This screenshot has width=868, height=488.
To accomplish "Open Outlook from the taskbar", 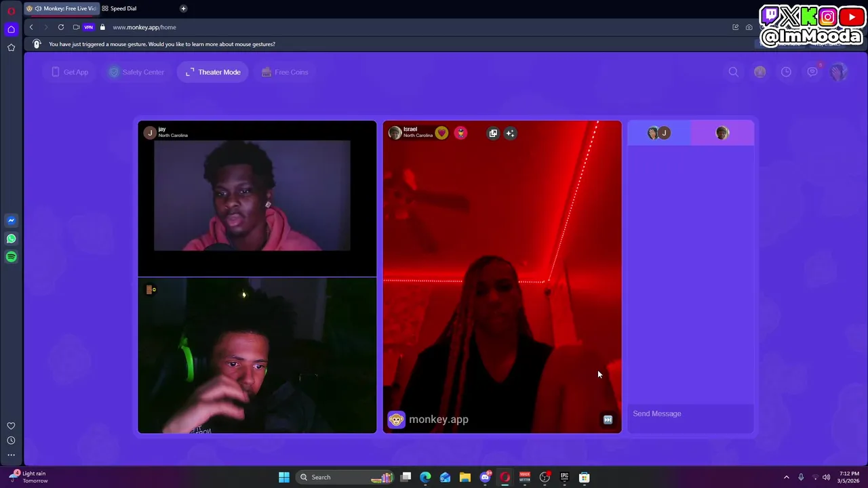I will [445, 477].
